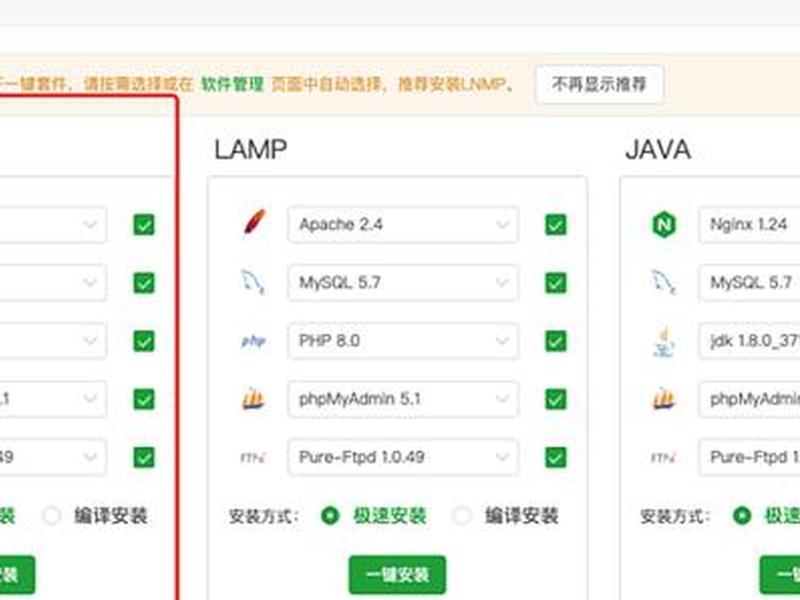Uncheck the LAMP phpMyAdmin 5.1 checkbox

(556, 399)
